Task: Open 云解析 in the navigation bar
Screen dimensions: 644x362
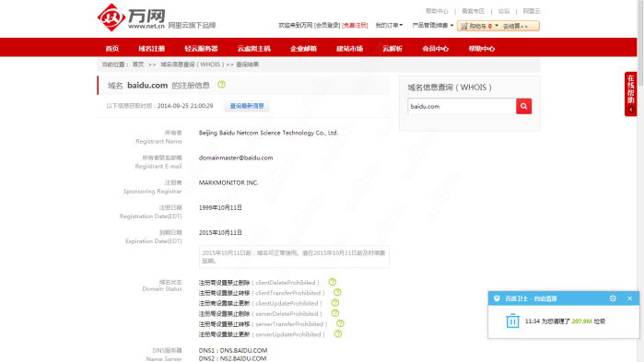Action: coord(392,49)
